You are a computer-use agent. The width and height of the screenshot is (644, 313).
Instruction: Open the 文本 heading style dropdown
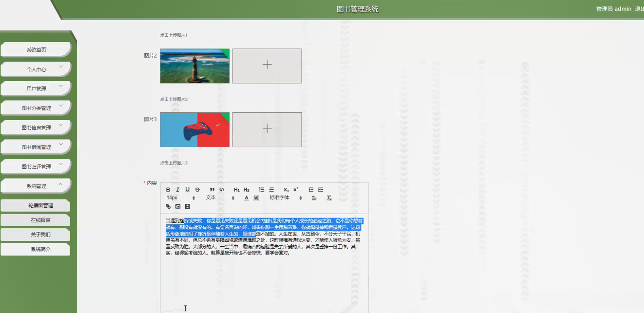pos(220,198)
